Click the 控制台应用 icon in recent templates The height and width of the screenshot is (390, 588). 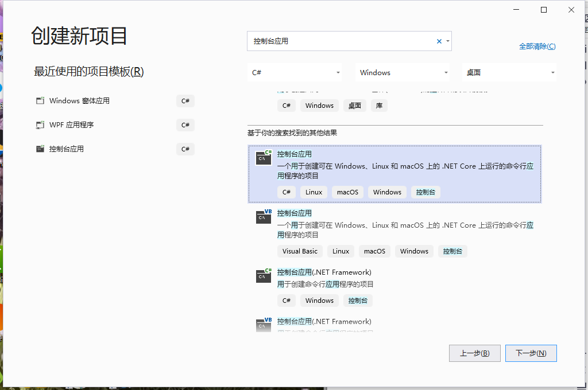pos(40,149)
